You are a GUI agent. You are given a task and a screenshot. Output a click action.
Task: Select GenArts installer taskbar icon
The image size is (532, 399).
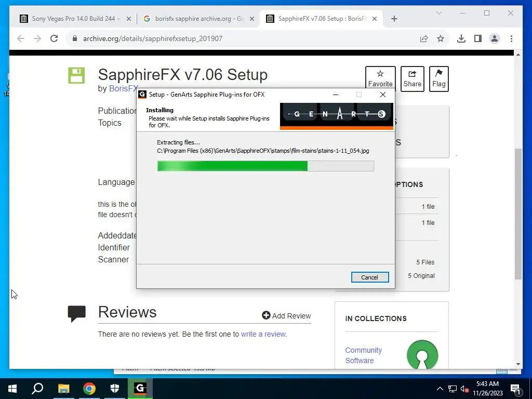point(140,389)
